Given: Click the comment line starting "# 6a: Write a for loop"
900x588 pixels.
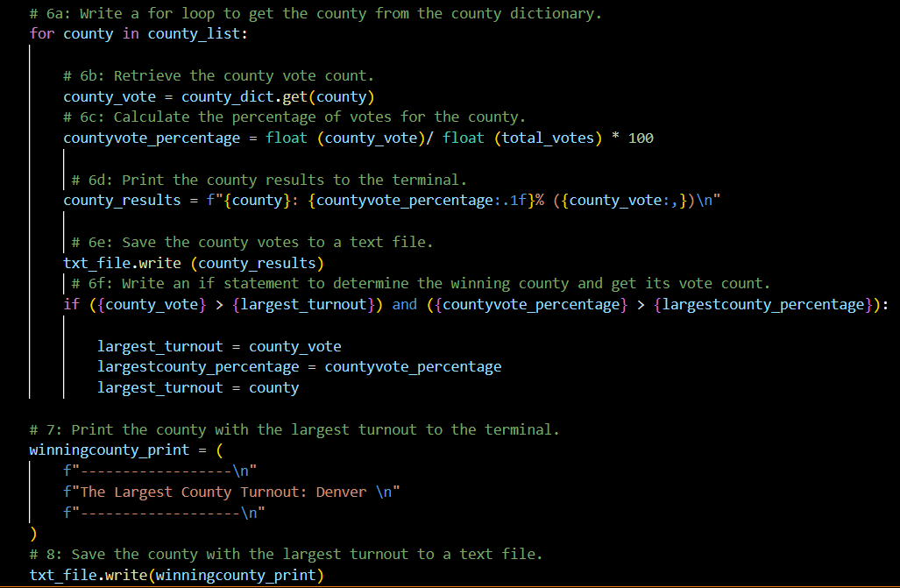Looking at the screenshot, I should pos(315,13).
